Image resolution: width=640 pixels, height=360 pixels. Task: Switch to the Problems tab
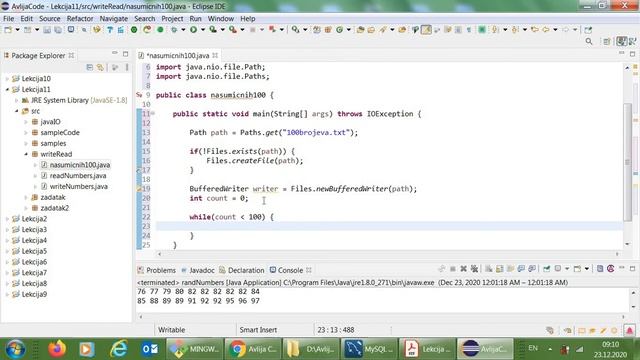157,270
